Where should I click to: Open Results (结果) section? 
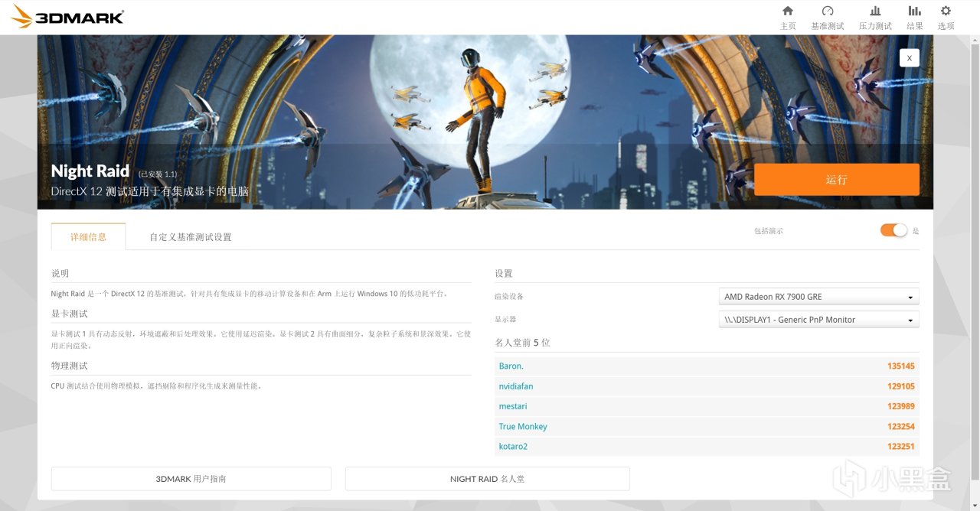click(x=915, y=18)
